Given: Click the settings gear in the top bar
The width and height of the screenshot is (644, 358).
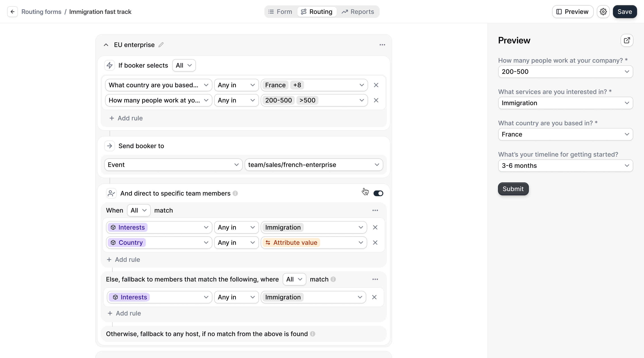Looking at the screenshot, I should click(603, 11).
